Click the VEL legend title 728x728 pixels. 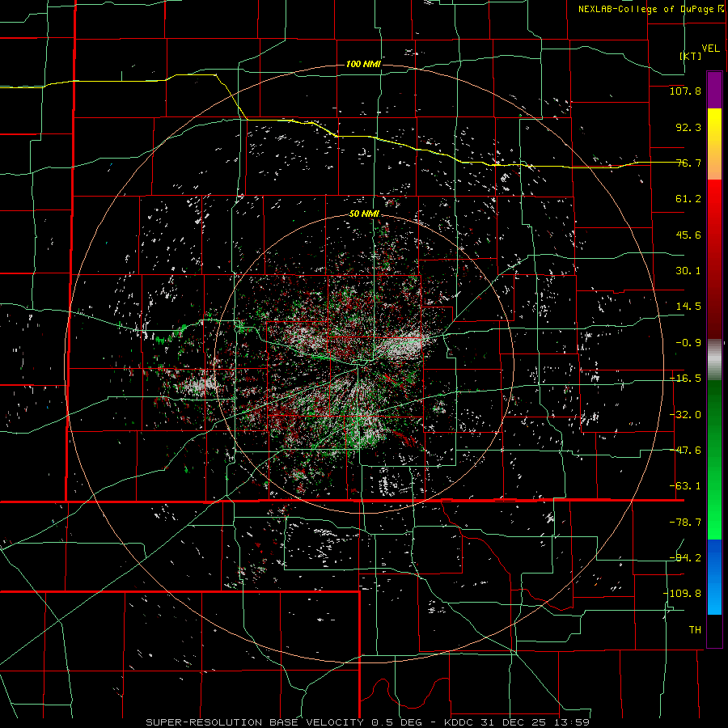710,49
